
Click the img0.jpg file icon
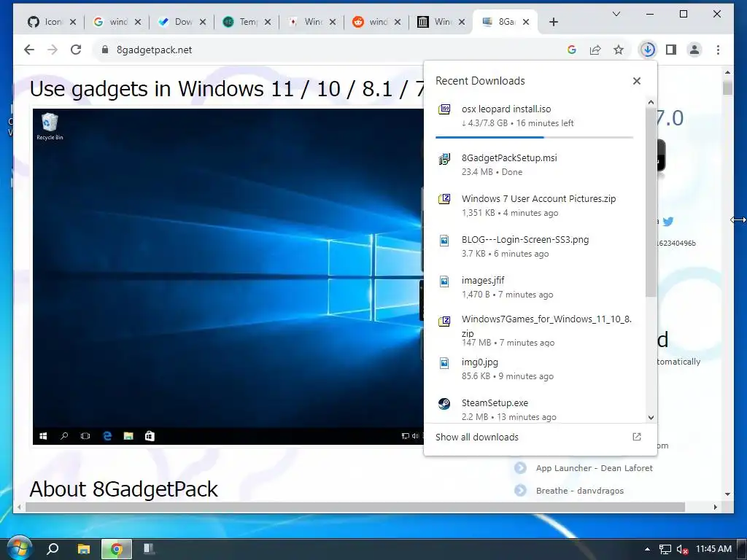coord(444,363)
